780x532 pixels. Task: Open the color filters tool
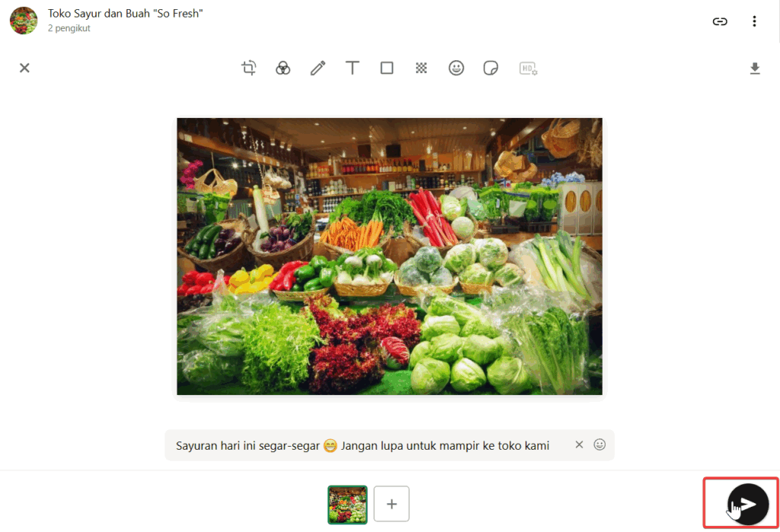point(283,68)
